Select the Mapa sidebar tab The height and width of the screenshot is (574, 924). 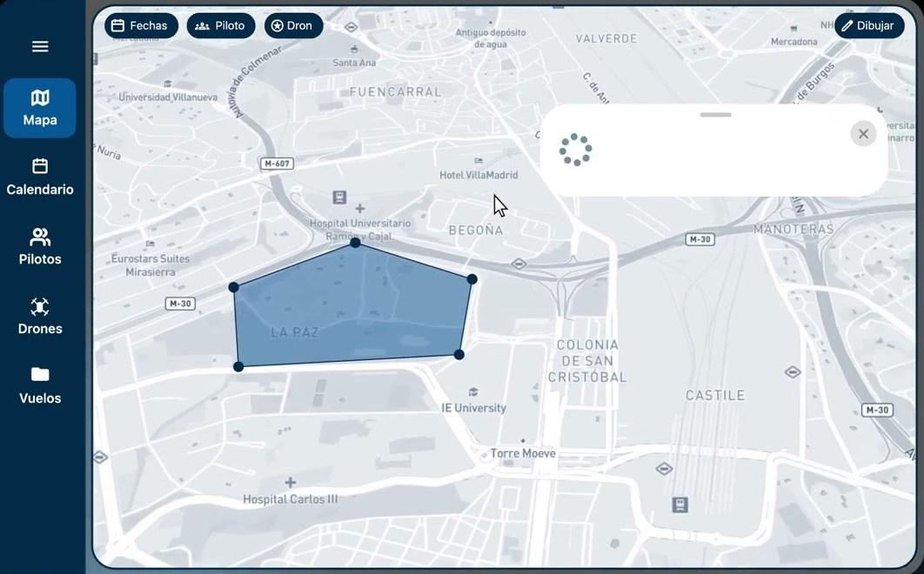[x=40, y=108]
